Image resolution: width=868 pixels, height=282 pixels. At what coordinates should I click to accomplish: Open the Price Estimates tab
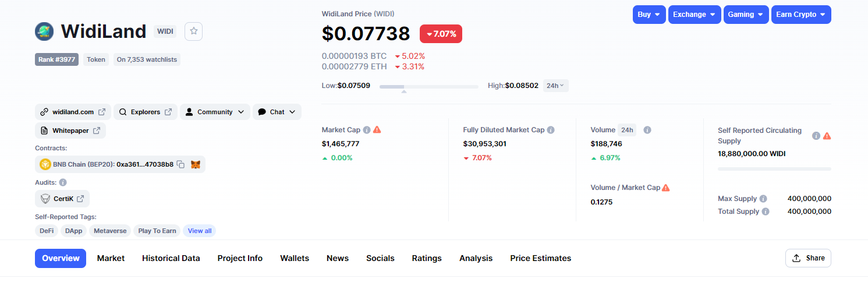541,258
